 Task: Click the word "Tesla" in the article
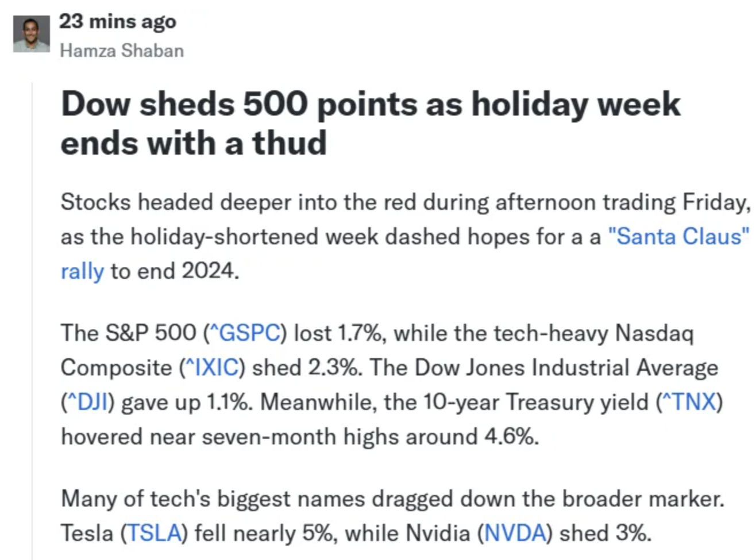click(x=87, y=533)
